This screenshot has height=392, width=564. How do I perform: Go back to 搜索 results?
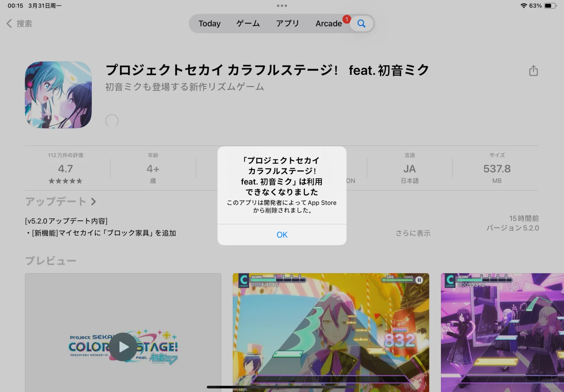coord(19,24)
